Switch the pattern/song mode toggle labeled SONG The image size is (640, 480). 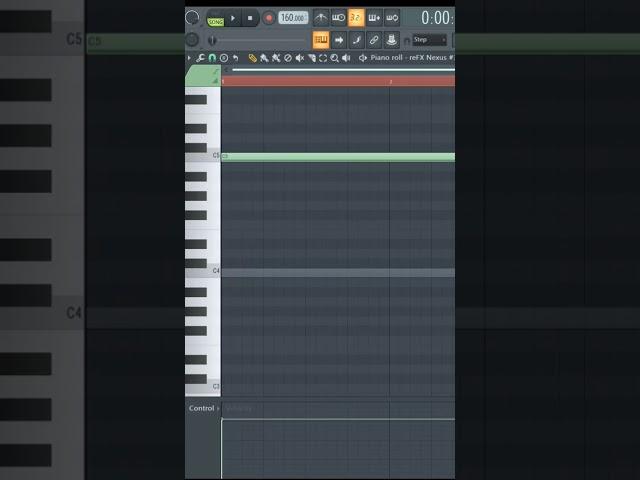(216, 22)
